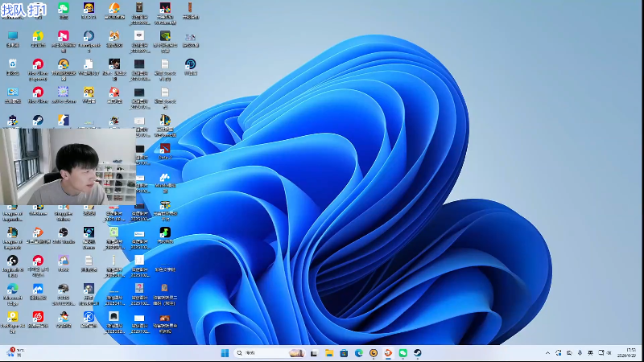Click the NVIDIA desktop shortcut icon
The height and width of the screenshot is (362, 644).
coord(164,37)
